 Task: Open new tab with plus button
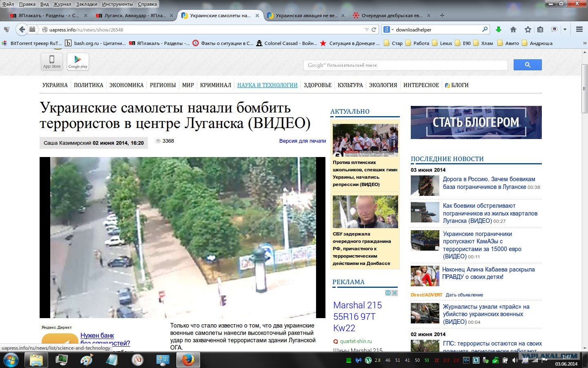point(442,16)
